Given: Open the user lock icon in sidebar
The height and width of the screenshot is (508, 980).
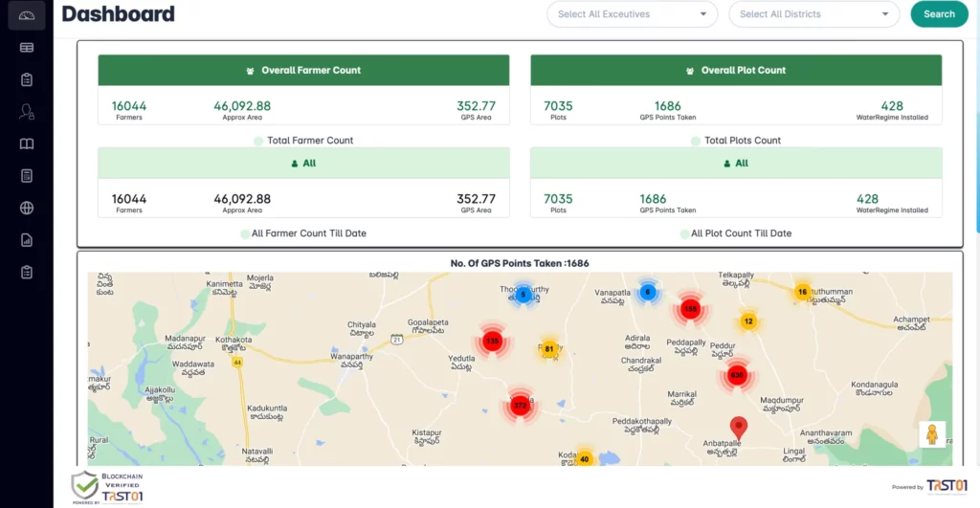Looking at the screenshot, I should coord(27,111).
